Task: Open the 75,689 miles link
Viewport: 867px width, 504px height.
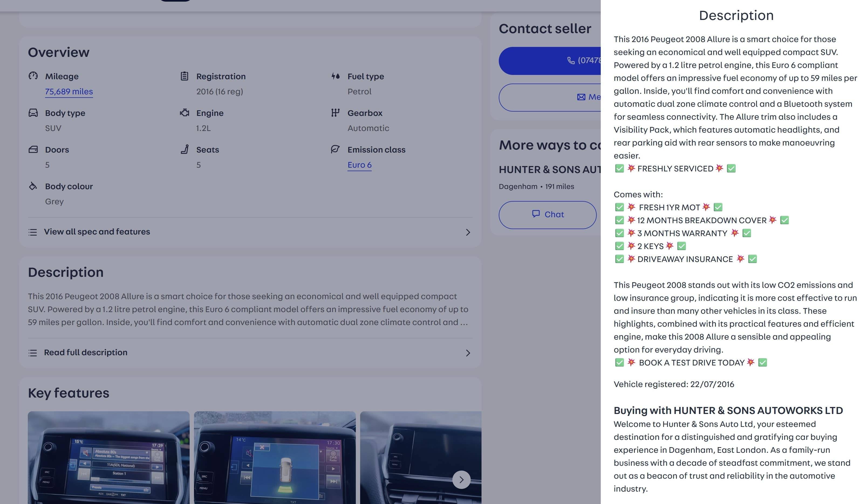Action: tap(69, 91)
